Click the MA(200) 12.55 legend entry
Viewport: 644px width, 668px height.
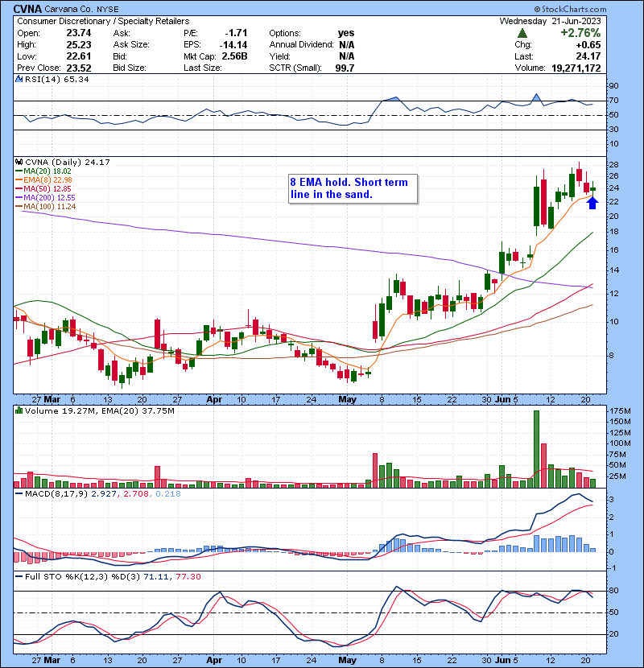(45, 198)
